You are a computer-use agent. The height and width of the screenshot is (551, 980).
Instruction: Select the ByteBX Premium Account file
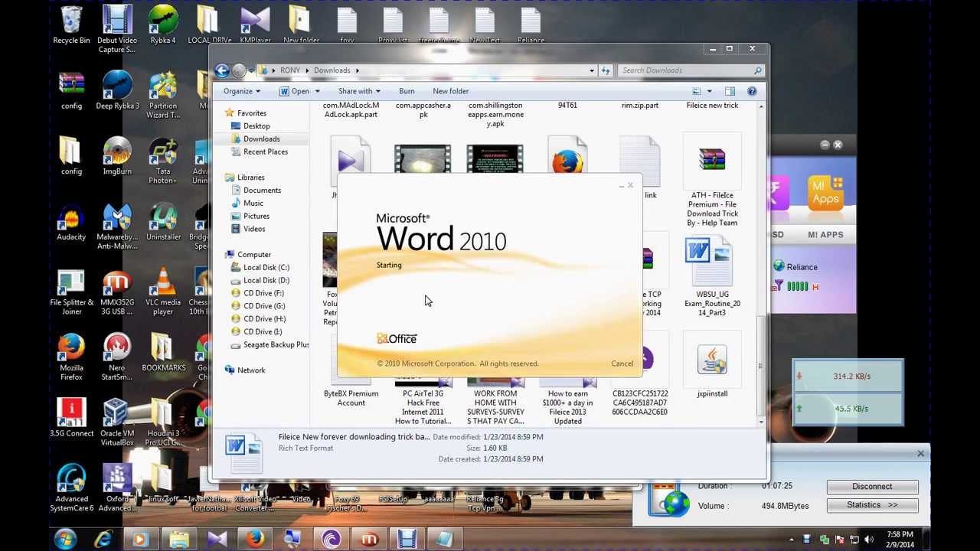pos(351,398)
